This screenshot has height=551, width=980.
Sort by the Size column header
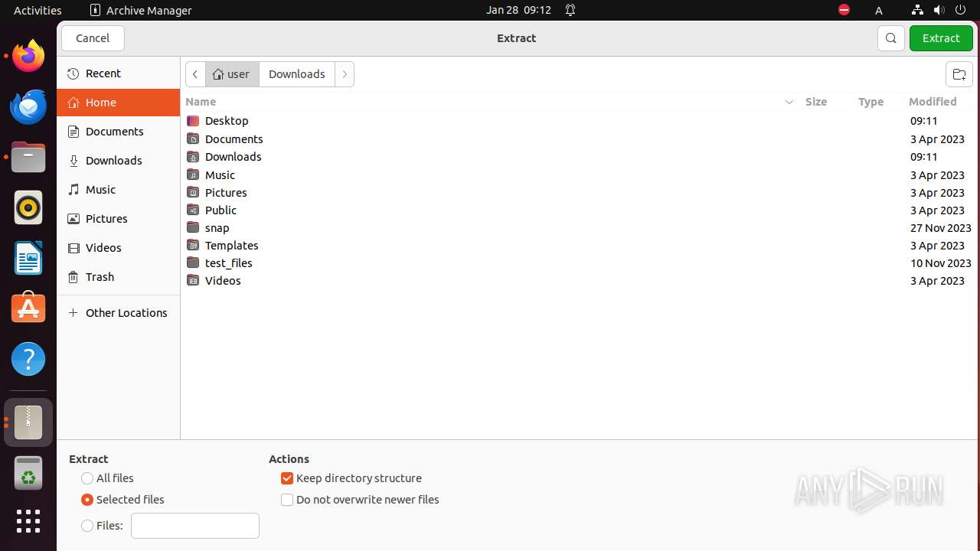point(816,102)
